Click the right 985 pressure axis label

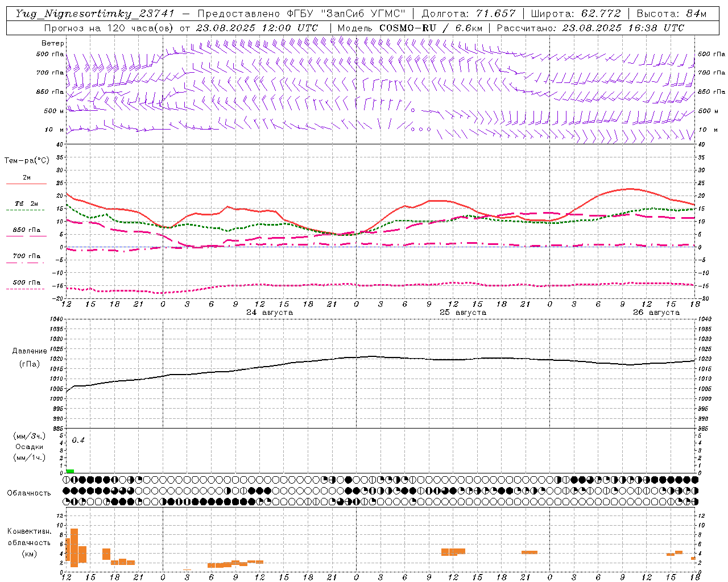pos(704,429)
